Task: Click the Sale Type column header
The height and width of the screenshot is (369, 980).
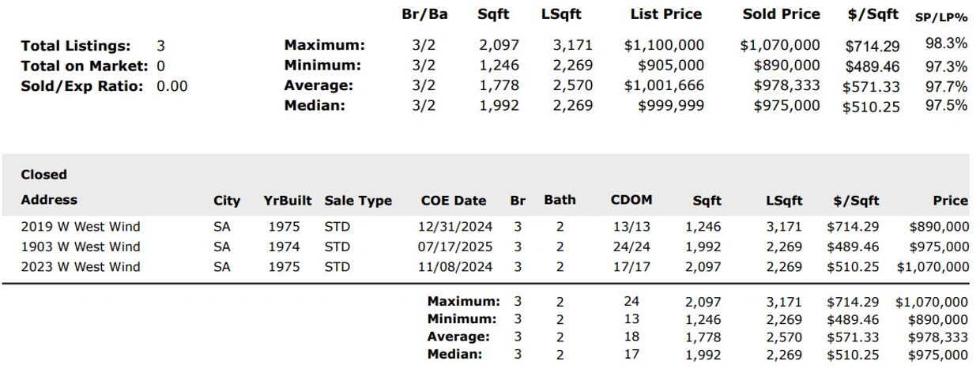Action: click(358, 201)
